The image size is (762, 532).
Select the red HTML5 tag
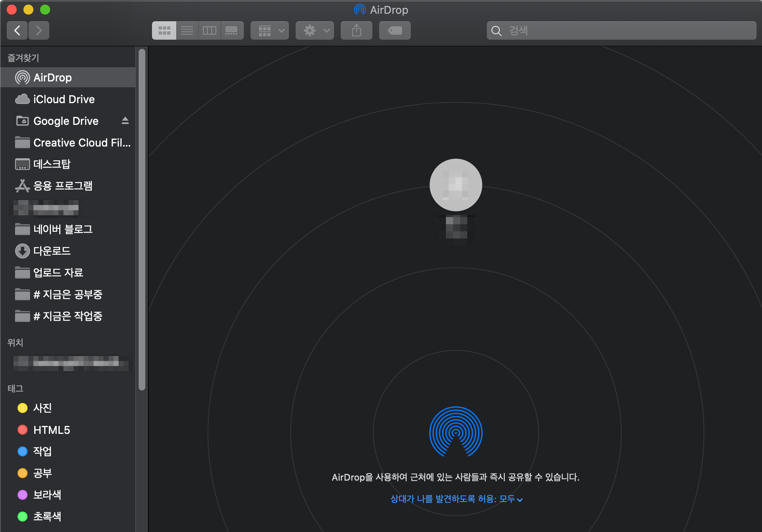click(x=68, y=430)
